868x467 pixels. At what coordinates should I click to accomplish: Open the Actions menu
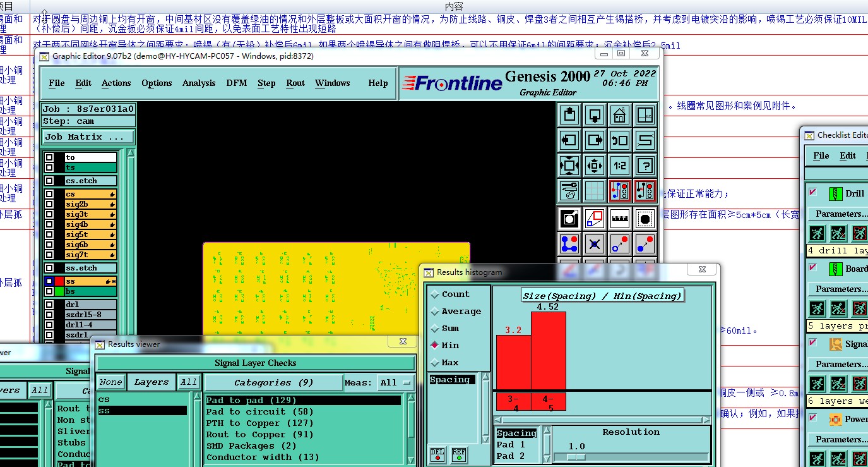coord(116,83)
